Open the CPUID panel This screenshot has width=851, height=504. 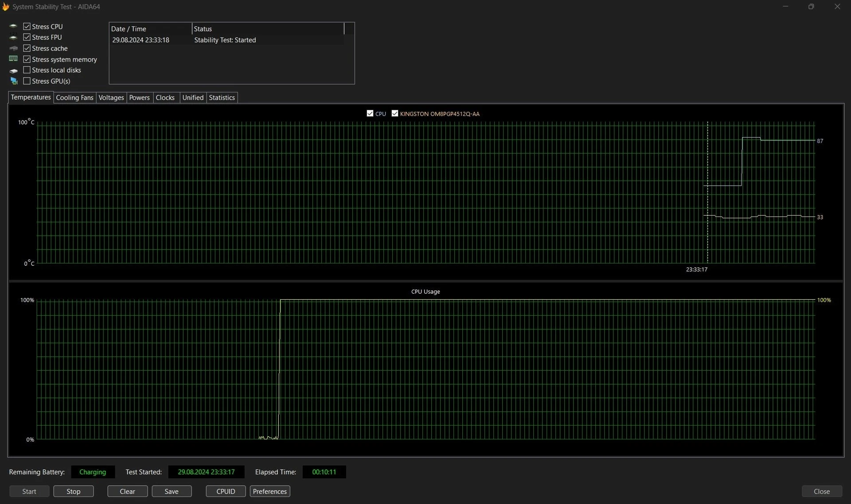(226, 491)
